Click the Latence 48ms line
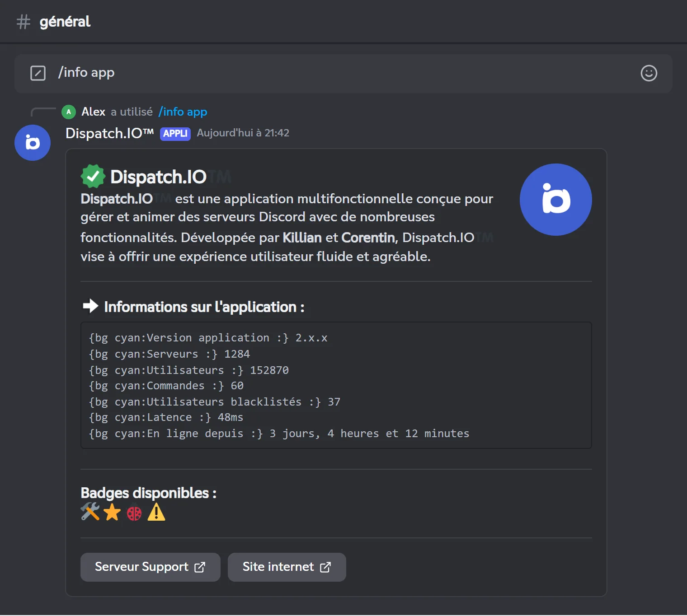Viewport: 687px width, 616px height. pos(166,418)
